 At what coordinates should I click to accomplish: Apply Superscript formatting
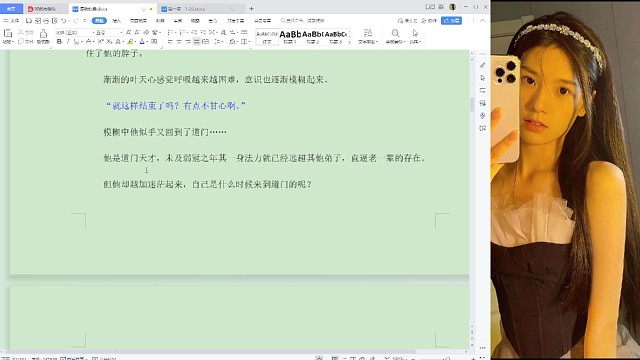[x=101, y=42]
